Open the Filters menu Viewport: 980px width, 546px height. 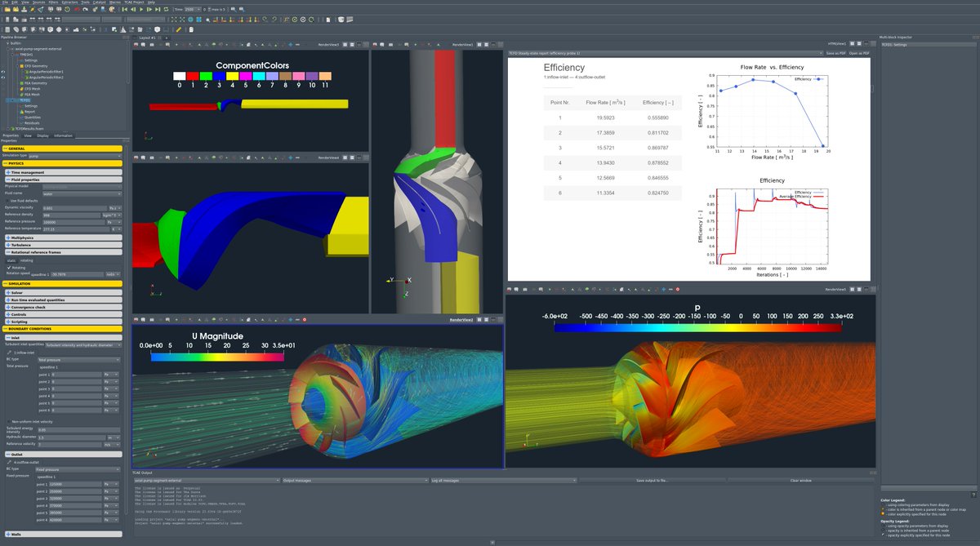51,2
